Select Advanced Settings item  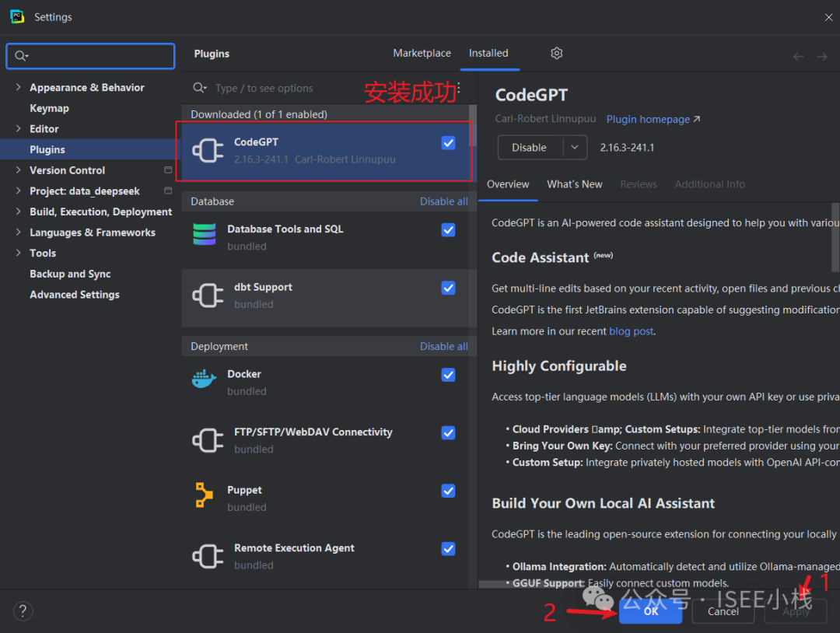click(x=75, y=295)
